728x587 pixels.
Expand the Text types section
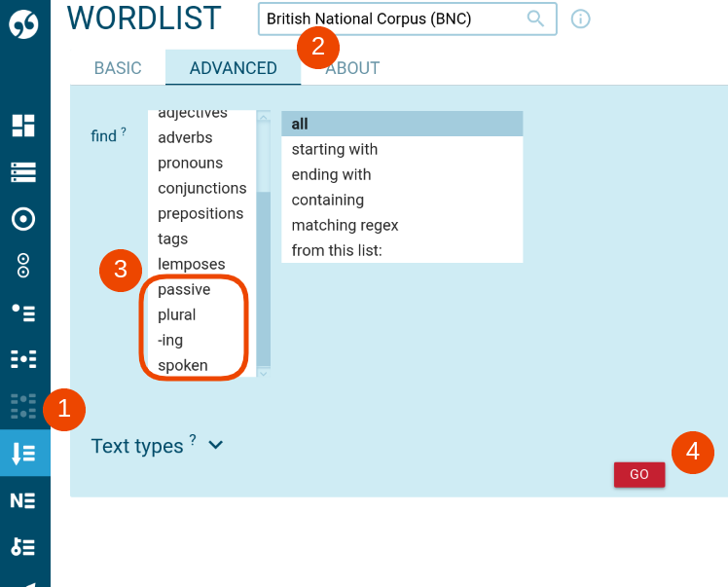pos(158,446)
